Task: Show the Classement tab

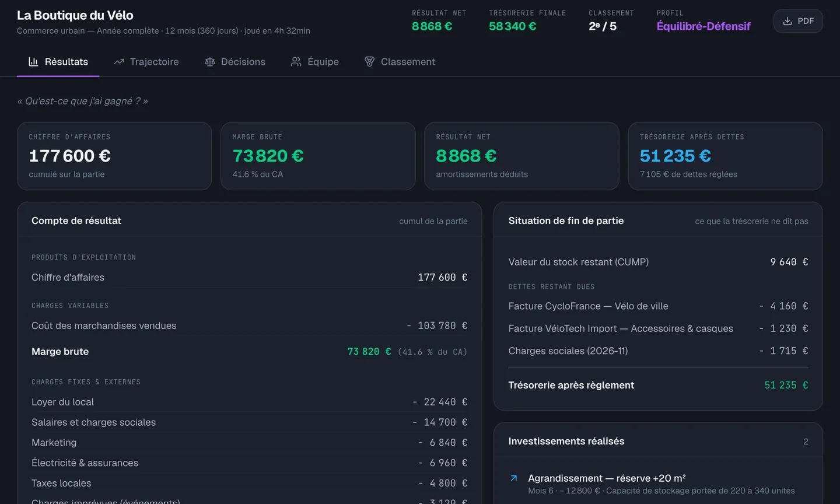Action: (400, 62)
